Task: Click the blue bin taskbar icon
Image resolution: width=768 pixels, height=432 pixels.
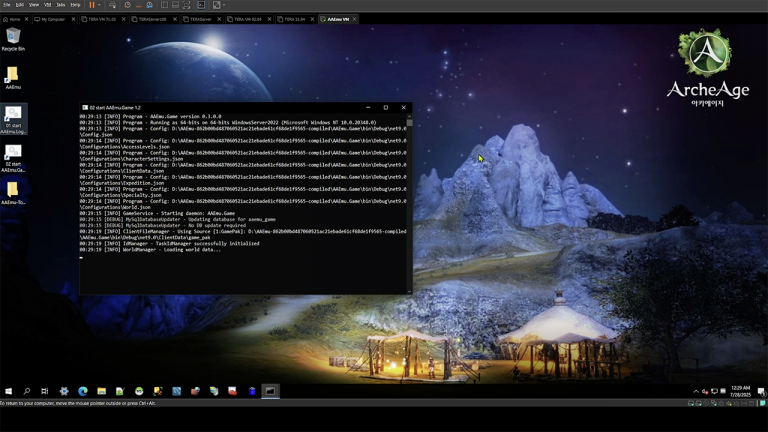Action: coord(252,391)
